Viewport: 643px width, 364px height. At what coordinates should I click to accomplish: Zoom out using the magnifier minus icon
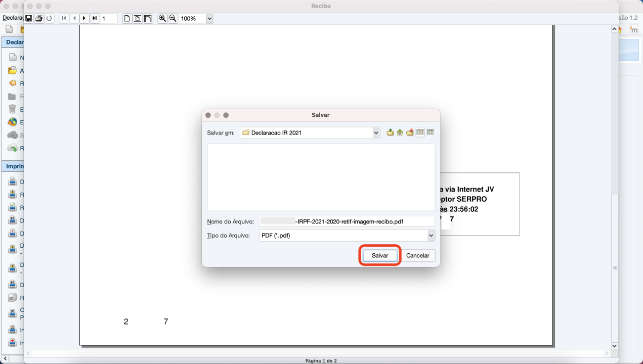[x=173, y=18]
